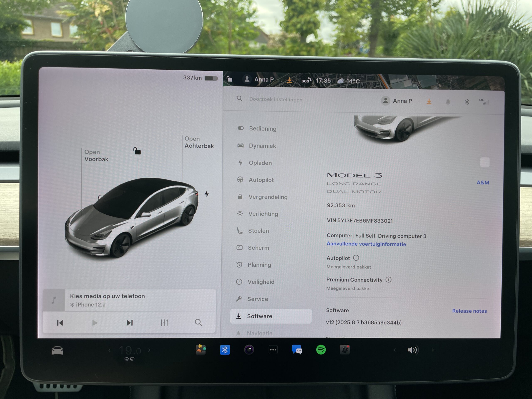Open the dashcam icon in dock
This screenshot has width=532, height=399.
(345, 350)
